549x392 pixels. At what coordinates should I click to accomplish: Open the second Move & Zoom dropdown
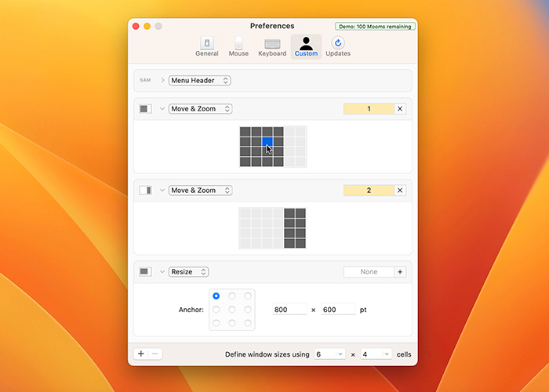200,191
